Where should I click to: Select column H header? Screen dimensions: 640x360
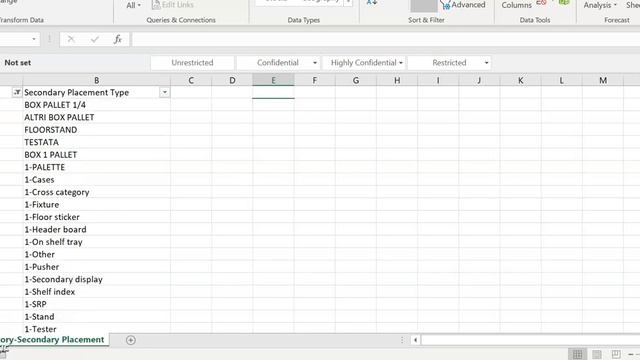[397, 80]
